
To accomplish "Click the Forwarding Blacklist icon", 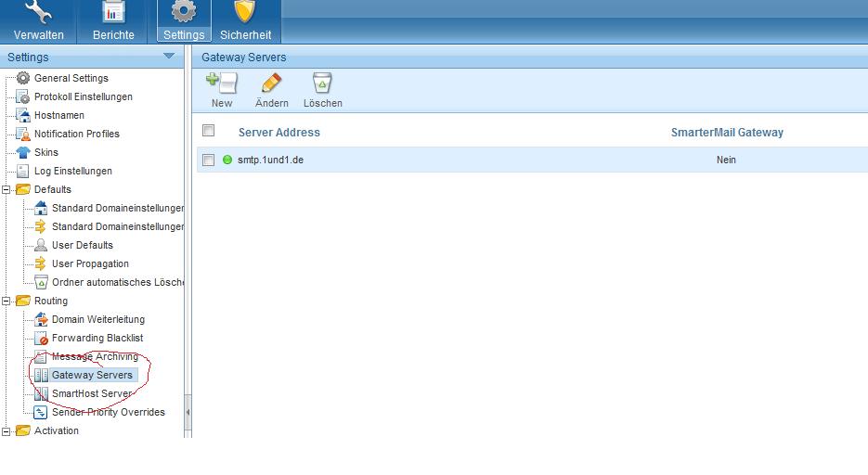I will coord(41,338).
